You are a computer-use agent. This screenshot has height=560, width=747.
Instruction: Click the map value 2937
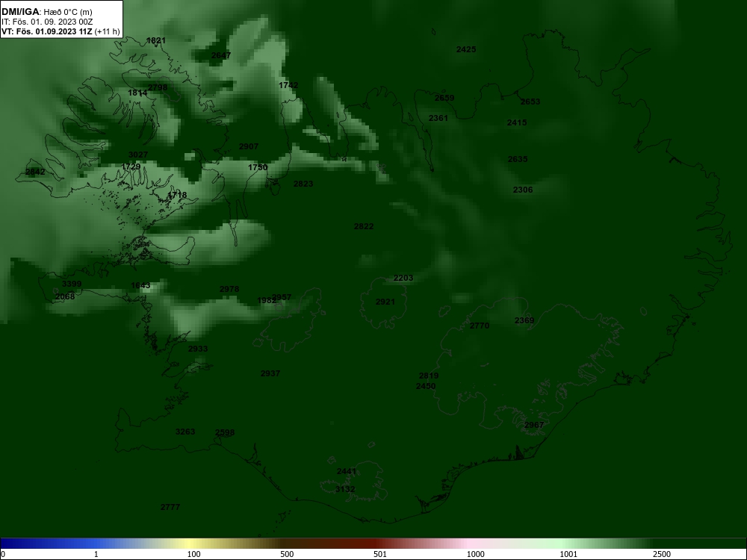point(270,373)
